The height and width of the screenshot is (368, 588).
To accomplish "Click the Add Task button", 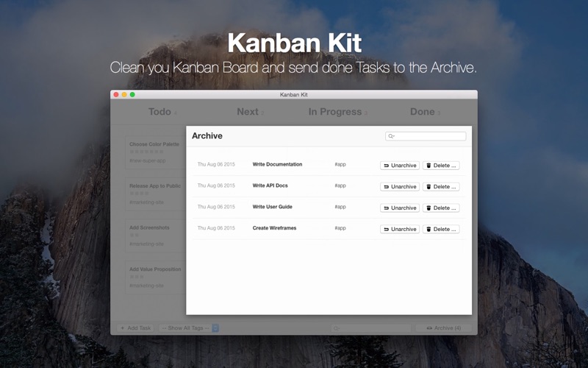I will [x=135, y=328].
